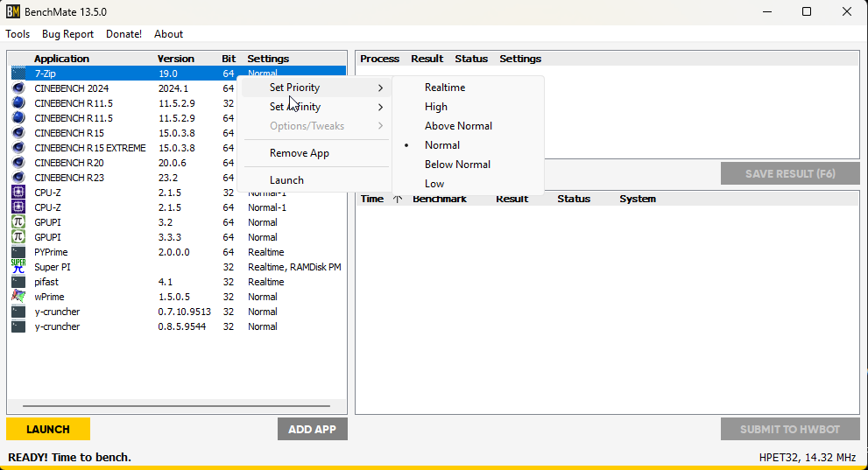This screenshot has width=868, height=470.
Task: Open the Tools menu
Action: [x=18, y=34]
